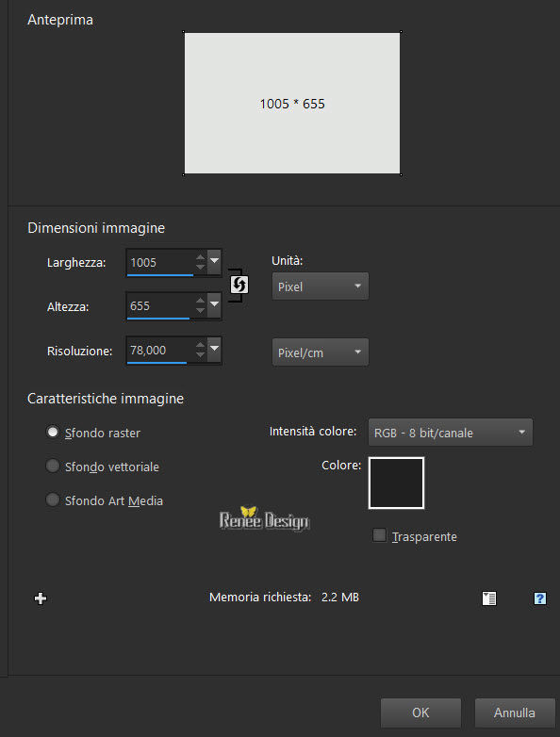This screenshot has width=560, height=737.
Task: Click into the Altezza input field
Action: 161,306
